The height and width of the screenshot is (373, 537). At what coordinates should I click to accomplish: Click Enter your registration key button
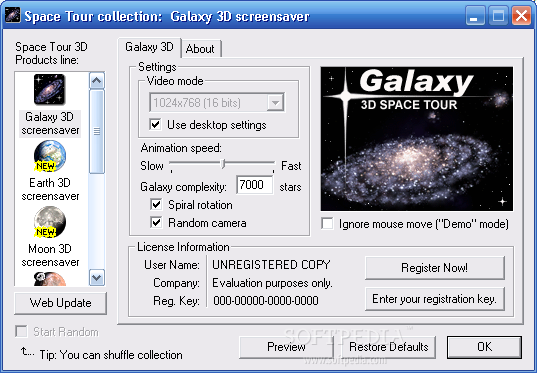pos(434,299)
